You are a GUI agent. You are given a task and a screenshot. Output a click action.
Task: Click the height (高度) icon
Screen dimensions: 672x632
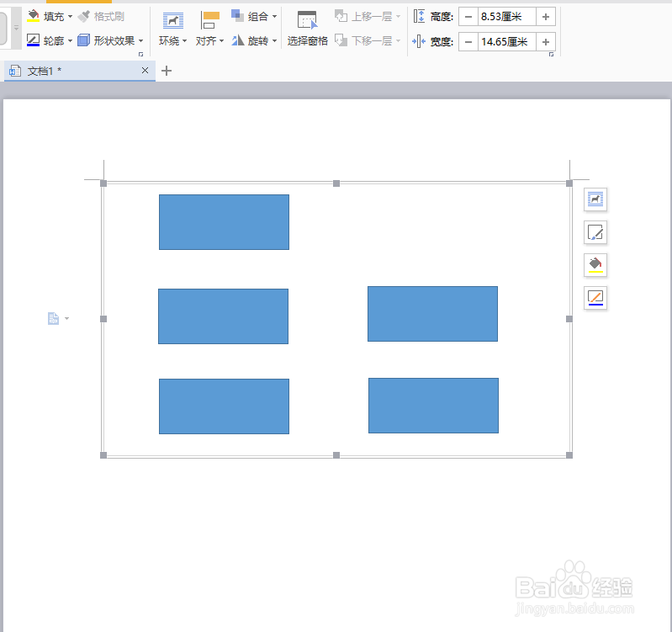(x=419, y=16)
